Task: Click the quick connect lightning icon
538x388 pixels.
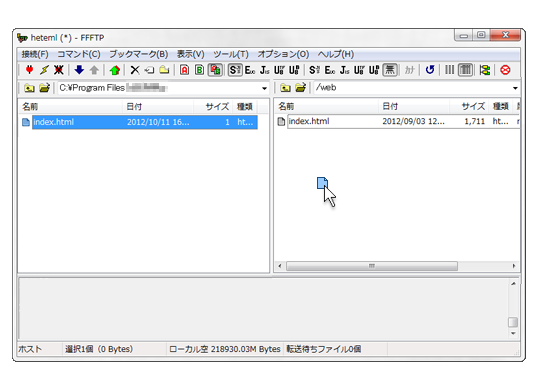Action: [44, 70]
